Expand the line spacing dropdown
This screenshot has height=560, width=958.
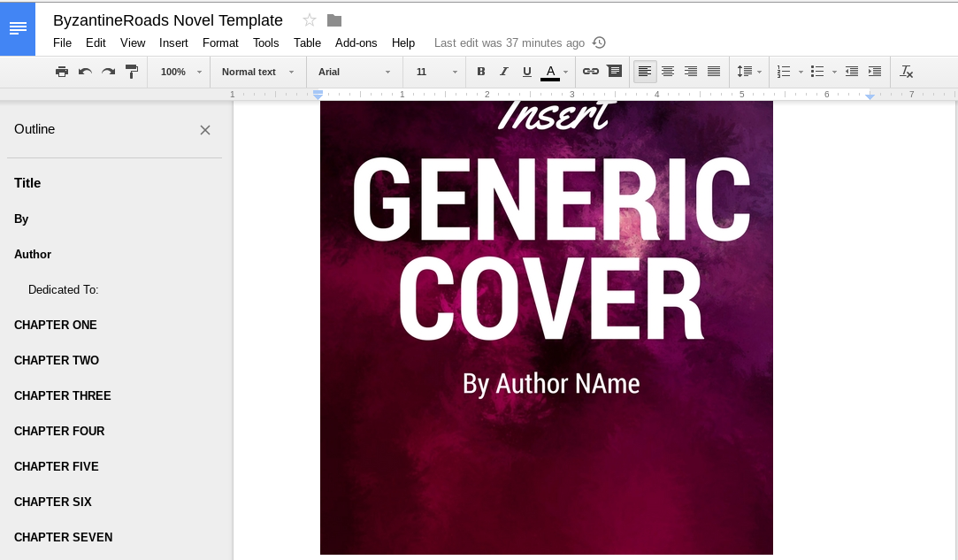click(748, 72)
